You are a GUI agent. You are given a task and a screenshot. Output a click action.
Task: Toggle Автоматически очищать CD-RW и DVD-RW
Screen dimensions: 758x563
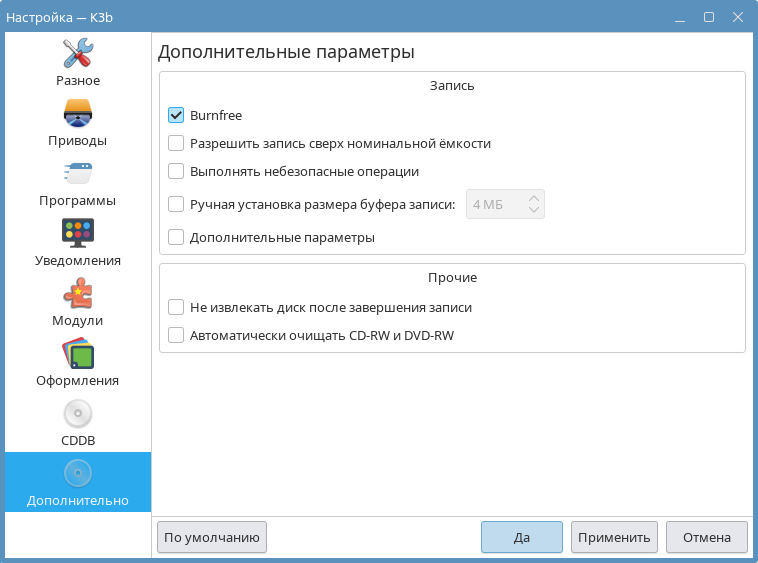pos(176,335)
